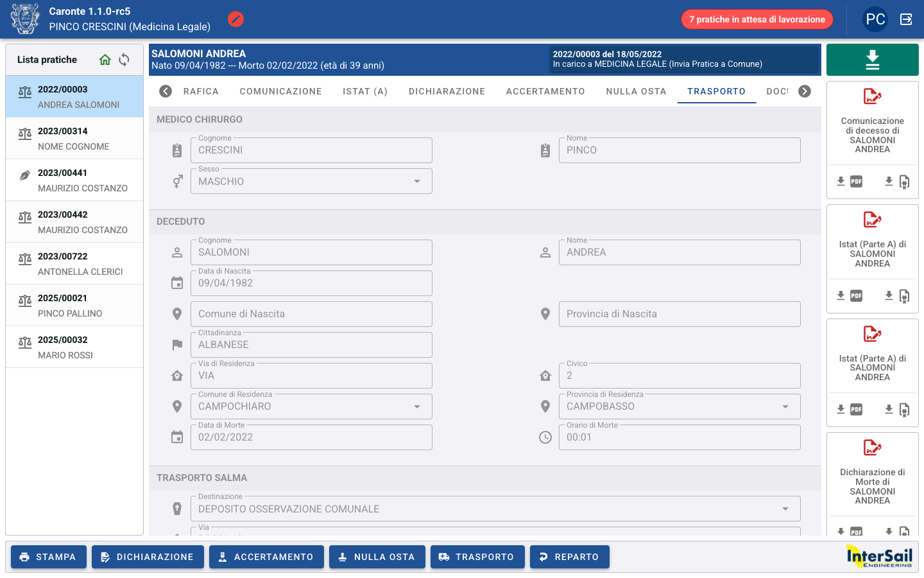Viewport: 924px width, 578px height.
Task: Click the Via di Residenza field
Action: click(x=311, y=376)
